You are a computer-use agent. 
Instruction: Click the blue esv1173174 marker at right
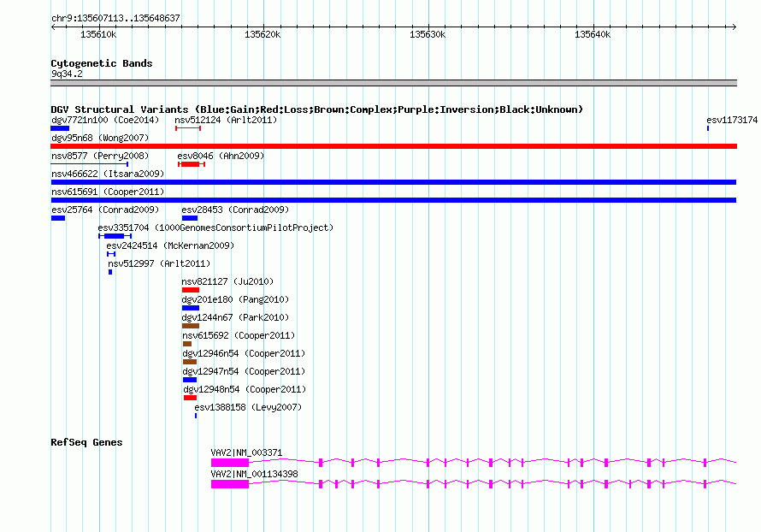point(708,128)
